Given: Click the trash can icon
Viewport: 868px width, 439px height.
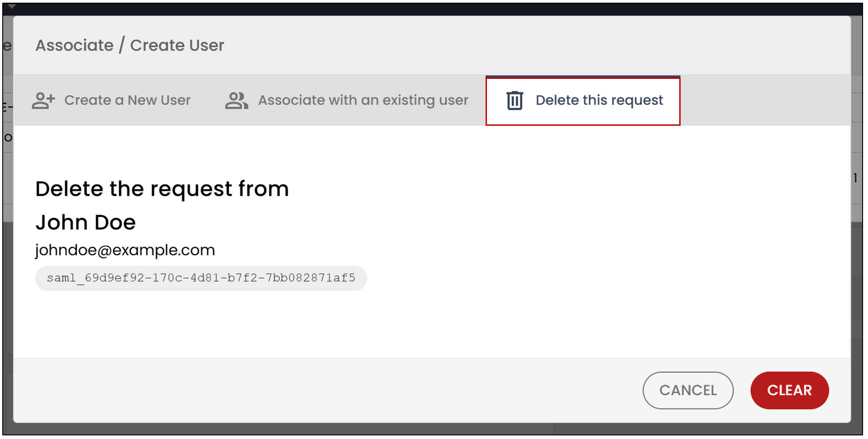Looking at the screenshot, I should point(514,101).
